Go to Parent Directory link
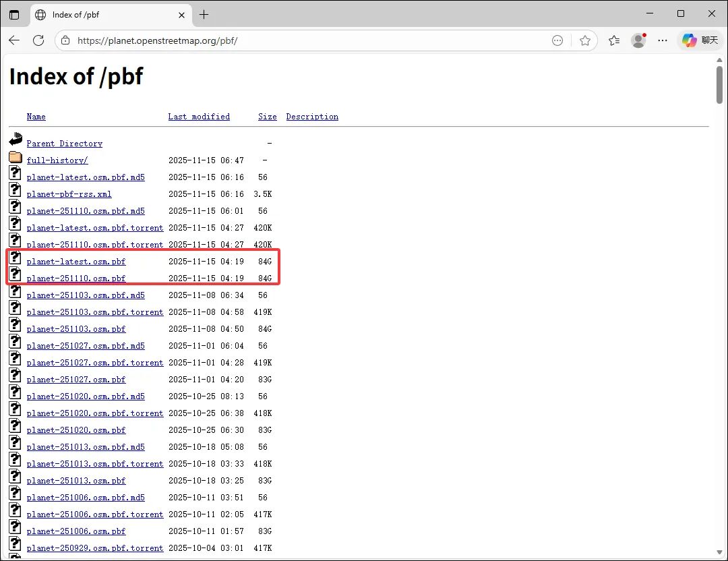This screenshot has height=561, width=728. pyautogui.click(x=65, y=144)
